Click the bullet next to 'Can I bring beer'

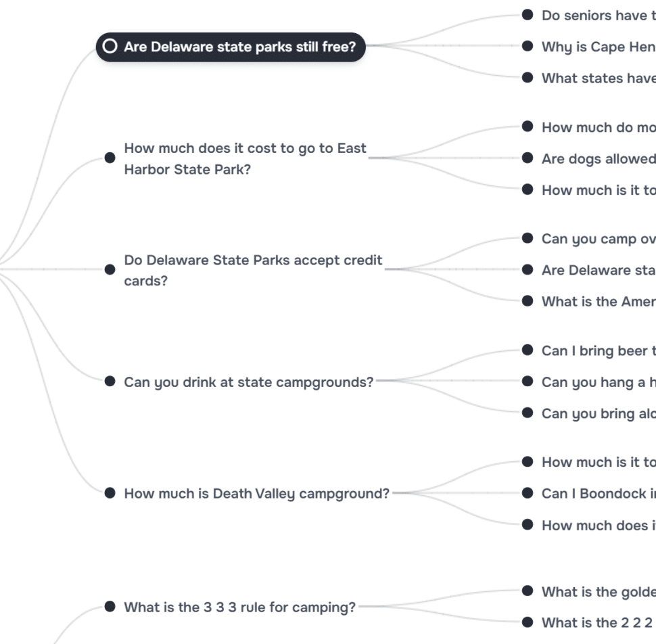click(528, 350)
